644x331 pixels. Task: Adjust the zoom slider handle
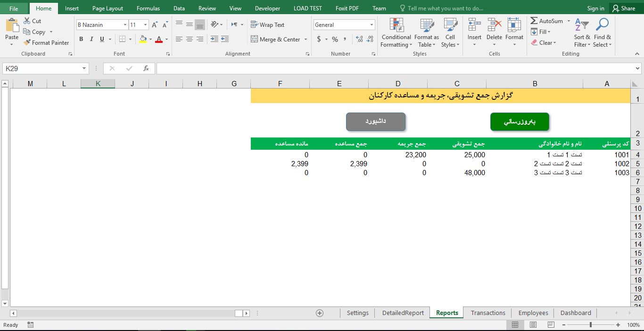pos(591,325)
